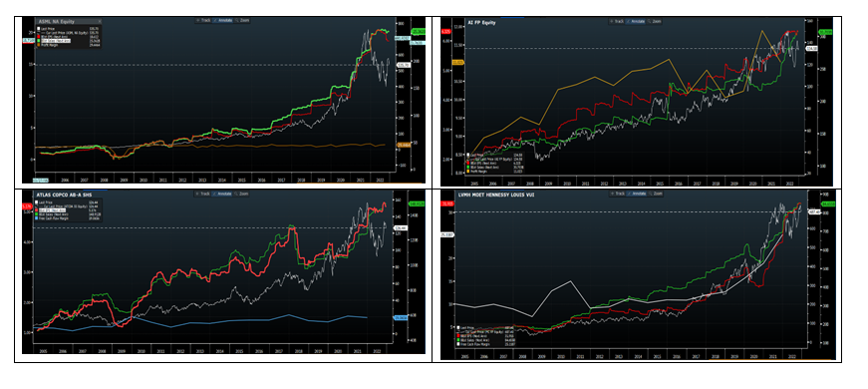Click red 5.176 badge on Atlas Copco left axis
The image size is (868, 389).
point(26,206)
